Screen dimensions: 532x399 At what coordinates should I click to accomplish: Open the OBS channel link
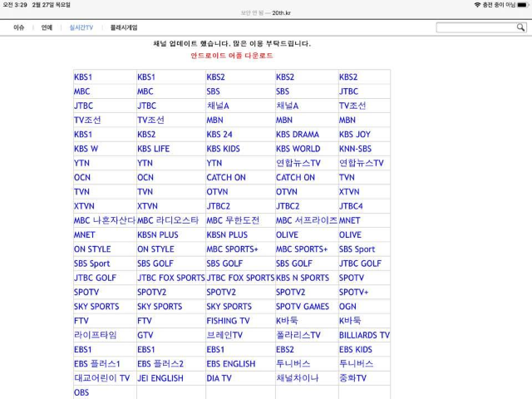click(81, 392)
